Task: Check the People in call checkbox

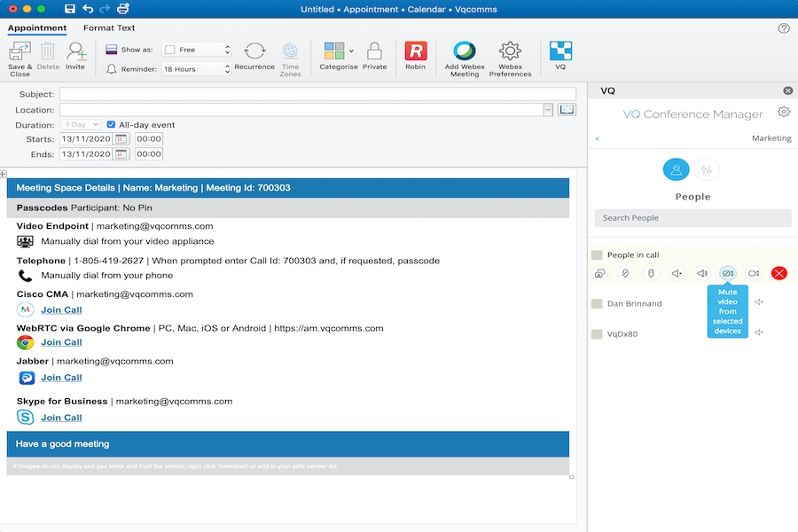Action: (597, 255)
